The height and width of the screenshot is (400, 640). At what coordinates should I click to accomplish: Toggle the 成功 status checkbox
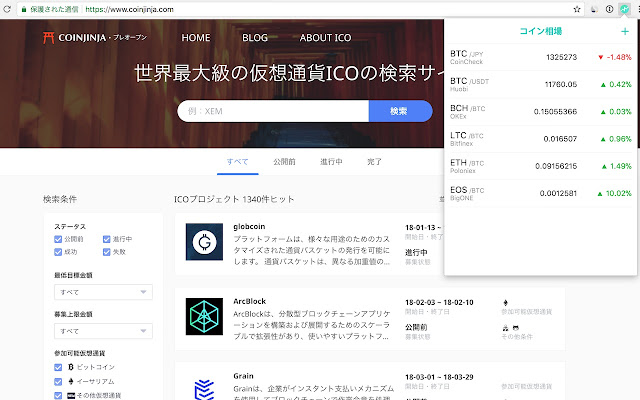(x=58, y=252)
